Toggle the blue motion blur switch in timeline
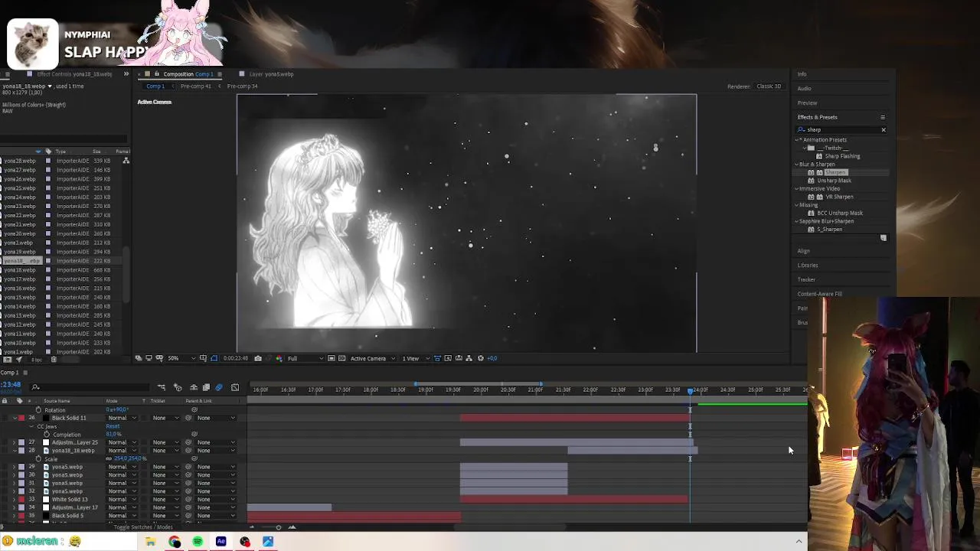Image resolution: width=980 pixels, height=551 pixels. point(219,387)
